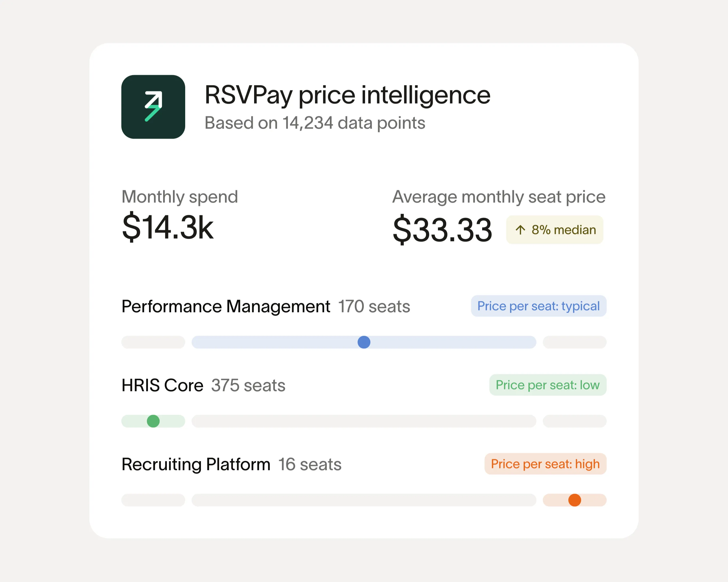
Task: Click the 16 seats label
Action: (310, 464)
